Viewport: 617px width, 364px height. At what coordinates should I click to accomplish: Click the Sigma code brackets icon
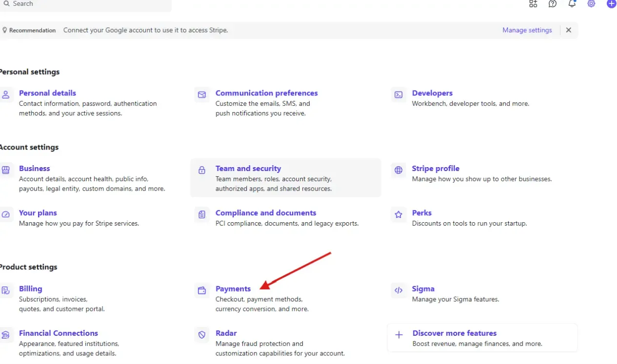[398, 290]
